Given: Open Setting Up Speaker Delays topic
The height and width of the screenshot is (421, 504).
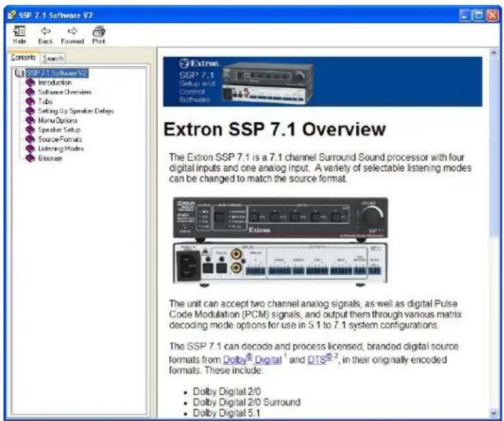Looking at the screenshot, I should (76, 111).
